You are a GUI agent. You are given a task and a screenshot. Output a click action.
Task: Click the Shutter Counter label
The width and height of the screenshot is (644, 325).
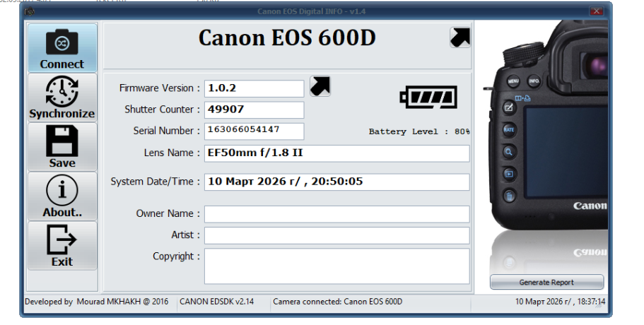162,110
